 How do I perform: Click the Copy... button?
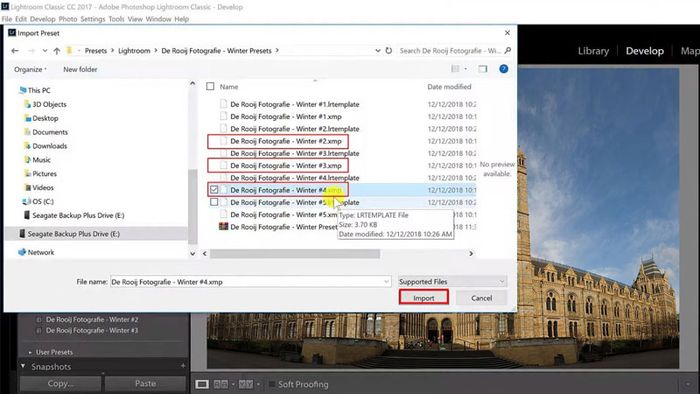pyautogui.click(x=60, y=383)
